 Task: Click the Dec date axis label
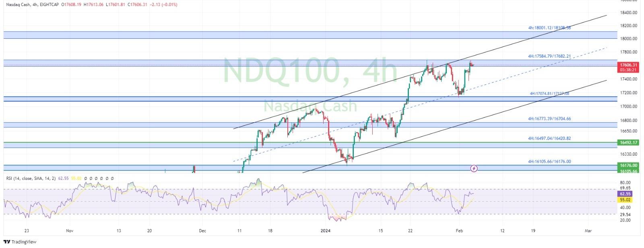[x=202, y=231]
